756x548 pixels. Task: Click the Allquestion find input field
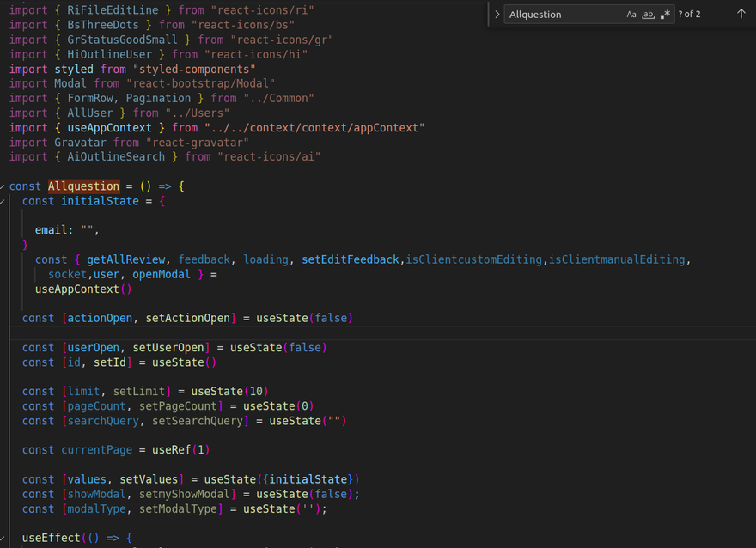tap(563, 15)
